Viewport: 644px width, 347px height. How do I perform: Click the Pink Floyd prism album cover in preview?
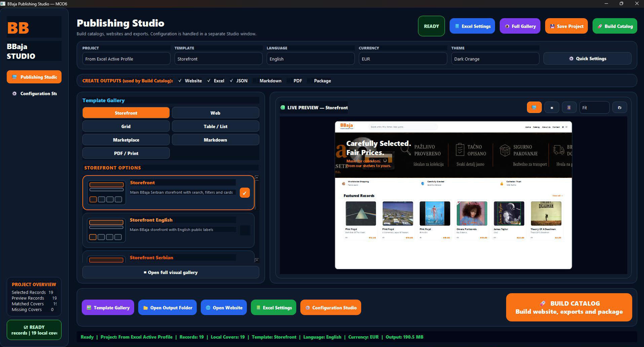click(x=361, y=214)
